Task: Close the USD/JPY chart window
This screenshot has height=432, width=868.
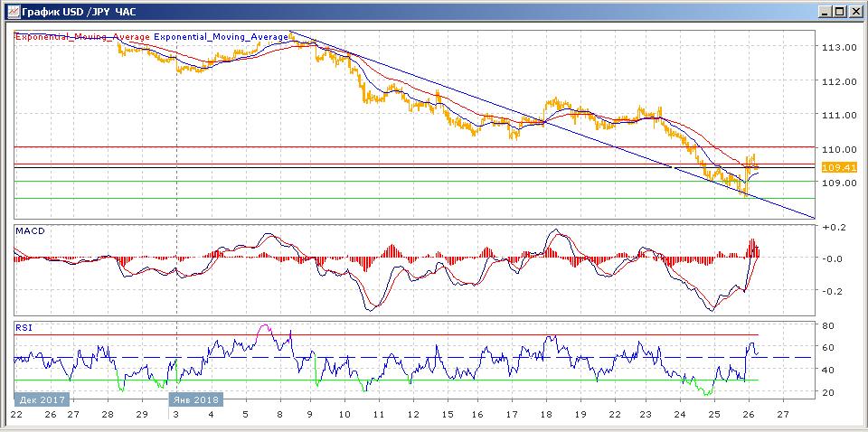Action: [x=855, y=11]
